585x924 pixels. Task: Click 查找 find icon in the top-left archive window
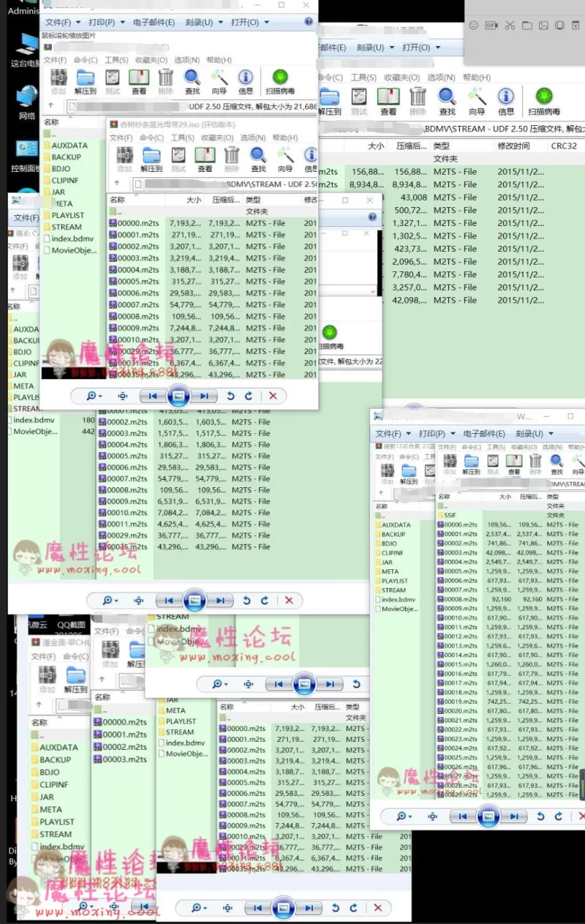pos(192,81)
